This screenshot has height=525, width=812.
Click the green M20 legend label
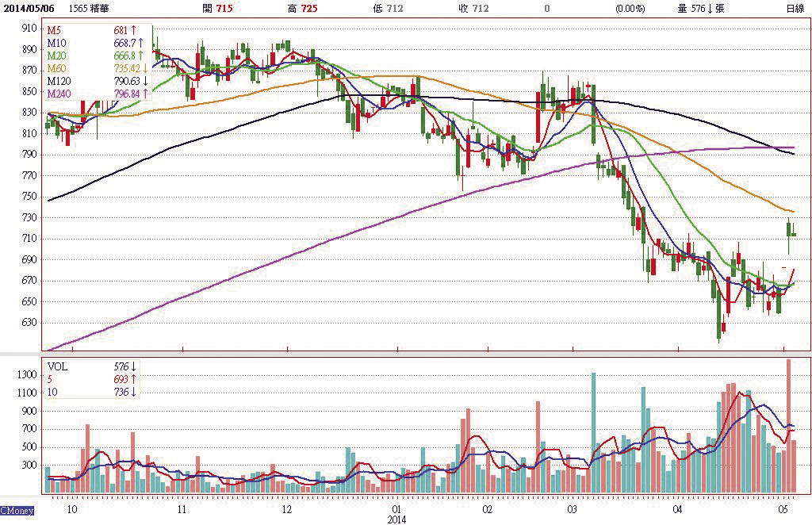(56, 56)
